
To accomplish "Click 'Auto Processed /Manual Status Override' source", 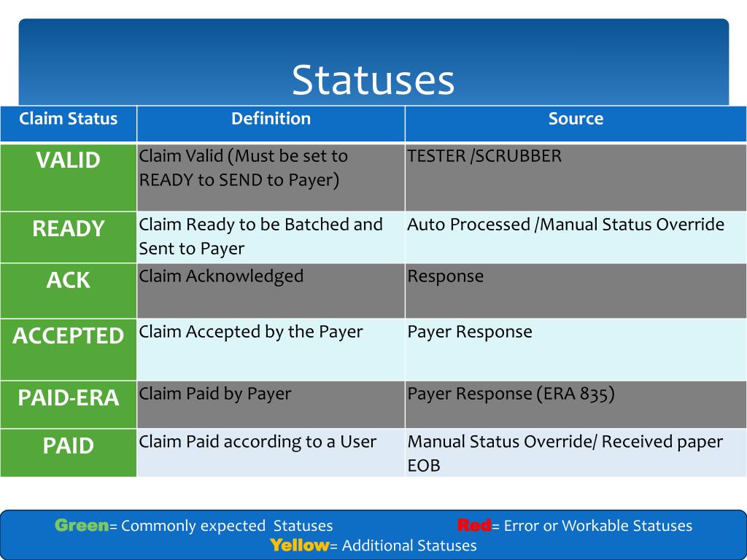I will coord(576,237).
